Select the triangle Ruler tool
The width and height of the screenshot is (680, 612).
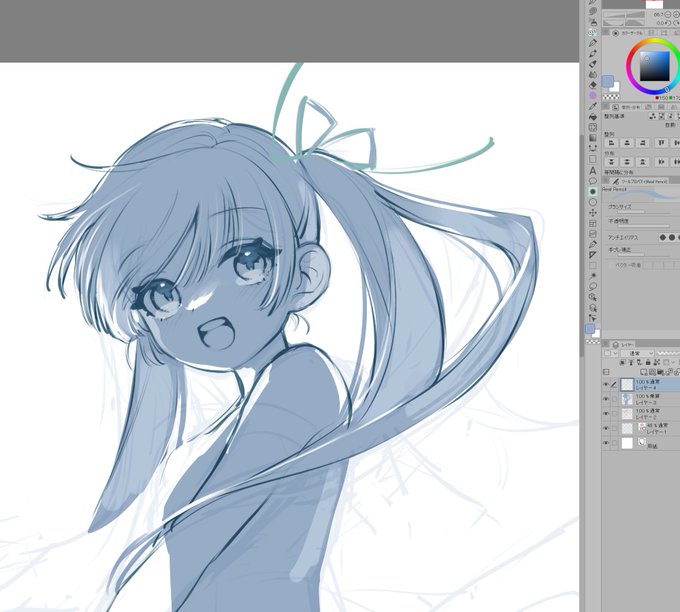(x=593, y=255)
